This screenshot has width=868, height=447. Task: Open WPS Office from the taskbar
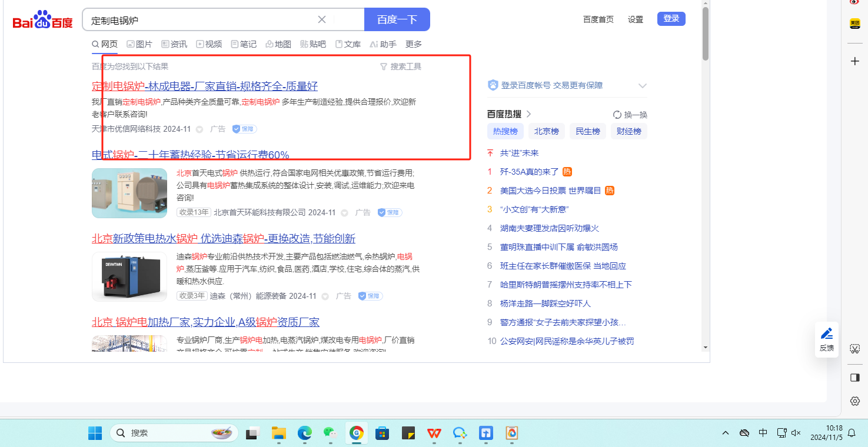click(434, 433)
